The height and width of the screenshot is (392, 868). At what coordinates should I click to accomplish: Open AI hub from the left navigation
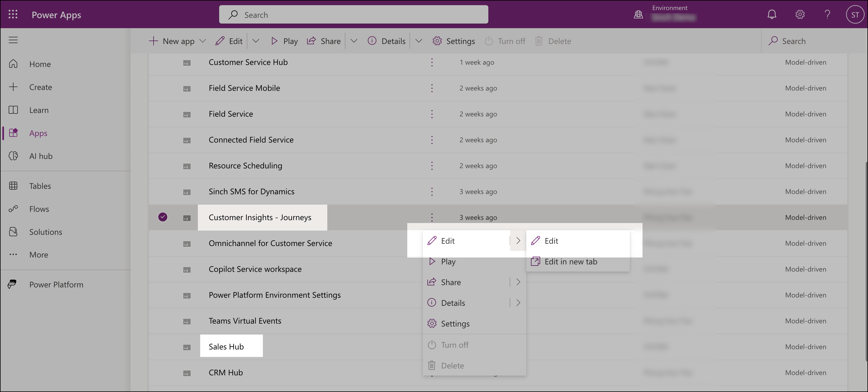pos(41,156)
